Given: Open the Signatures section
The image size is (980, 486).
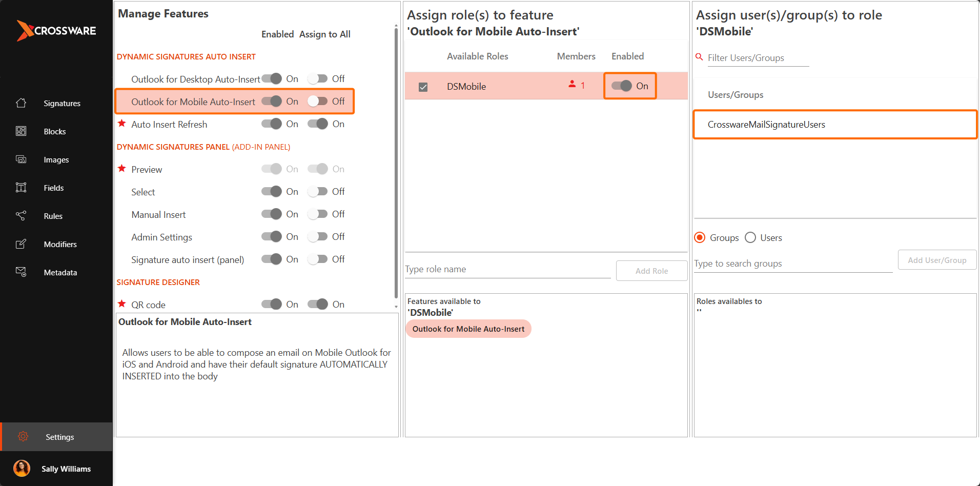Looking at the screenshot, I should coord(62,103).
